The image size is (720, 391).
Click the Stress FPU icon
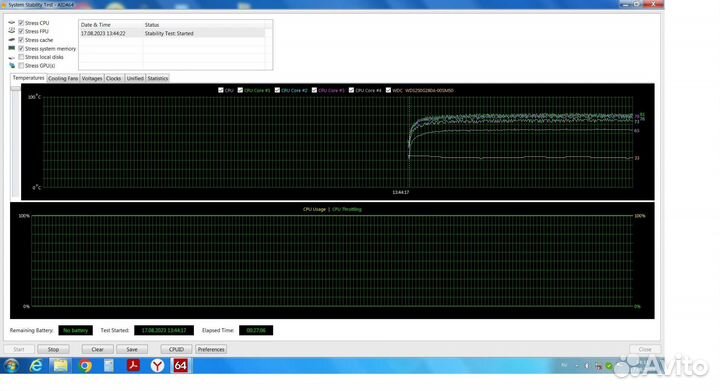(x=11, y=31)
